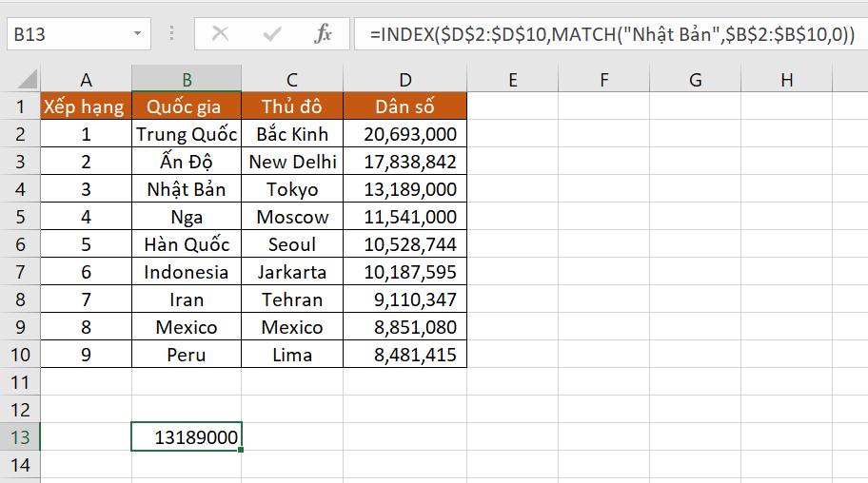Select column B header

(187, 80)
